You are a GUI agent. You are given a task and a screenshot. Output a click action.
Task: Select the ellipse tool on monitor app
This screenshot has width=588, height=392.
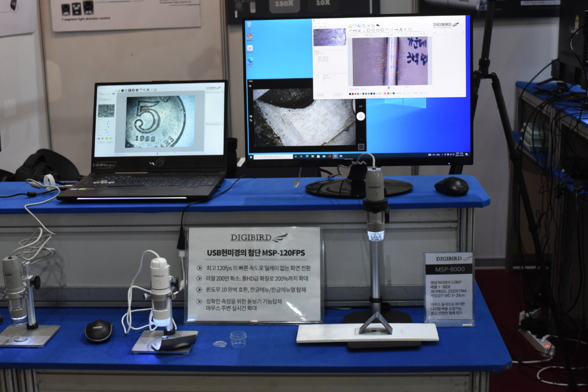coord(378,30)
